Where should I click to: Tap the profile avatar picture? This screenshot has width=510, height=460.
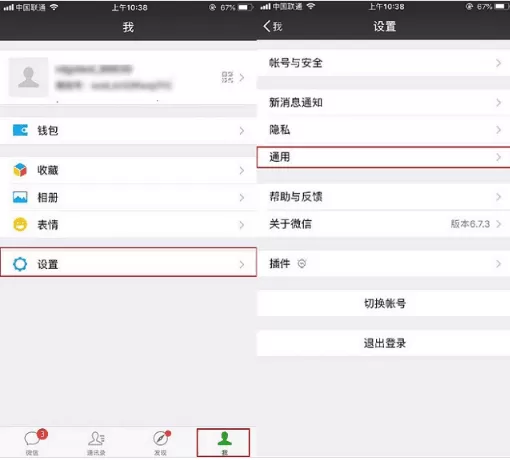click(28, 77)
